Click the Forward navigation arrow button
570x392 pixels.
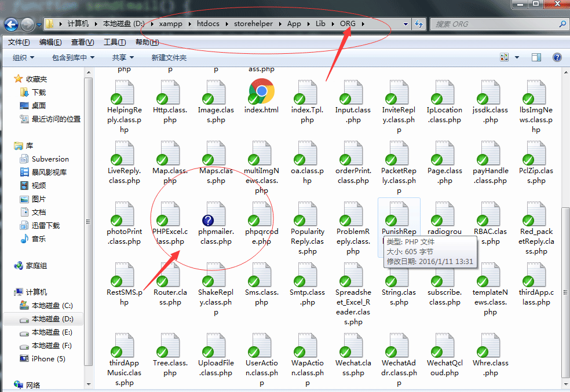pos(28,24)
